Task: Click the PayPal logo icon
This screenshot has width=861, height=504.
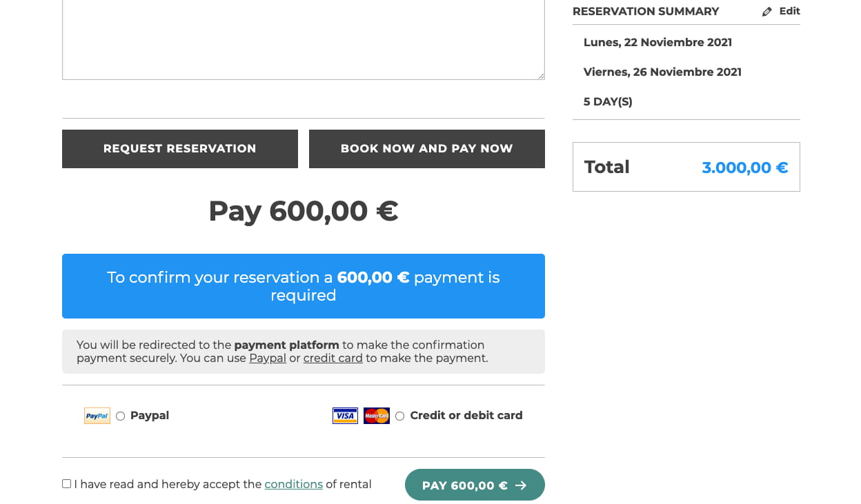Action: coord(97,416)
